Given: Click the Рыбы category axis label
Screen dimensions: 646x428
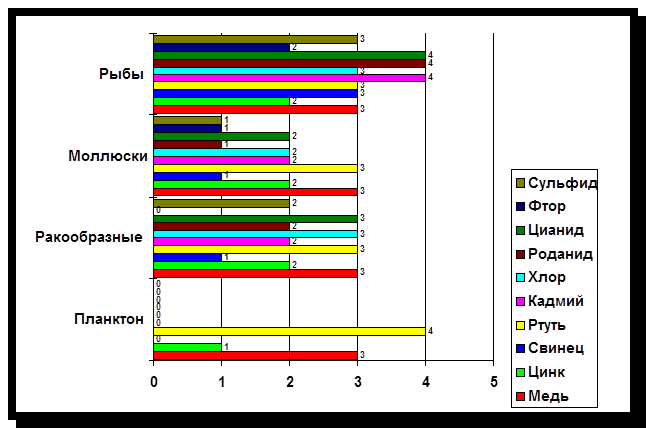Looking at the screenshot, I should [120, 73].
